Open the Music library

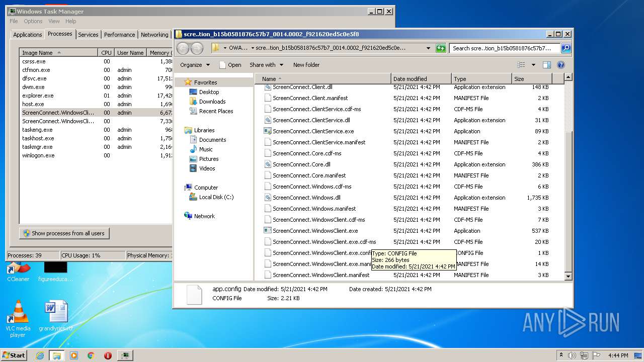pos(206,149)
